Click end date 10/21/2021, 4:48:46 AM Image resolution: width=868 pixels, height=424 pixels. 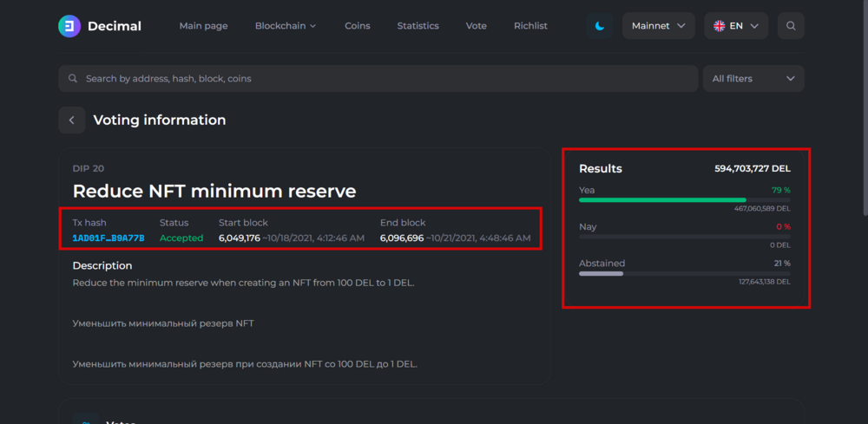tap(478, 238)
